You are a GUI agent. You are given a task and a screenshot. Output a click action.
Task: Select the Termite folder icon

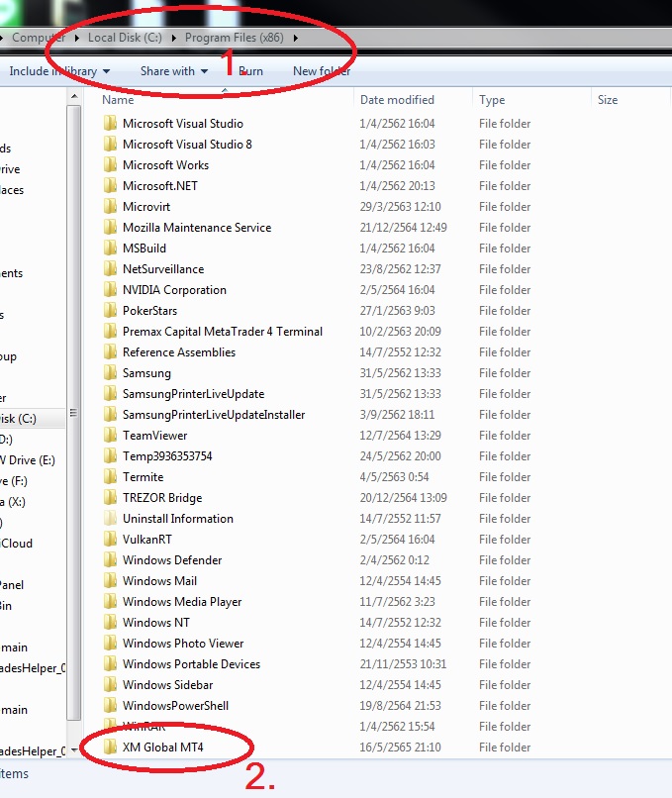tap(110, 477)
